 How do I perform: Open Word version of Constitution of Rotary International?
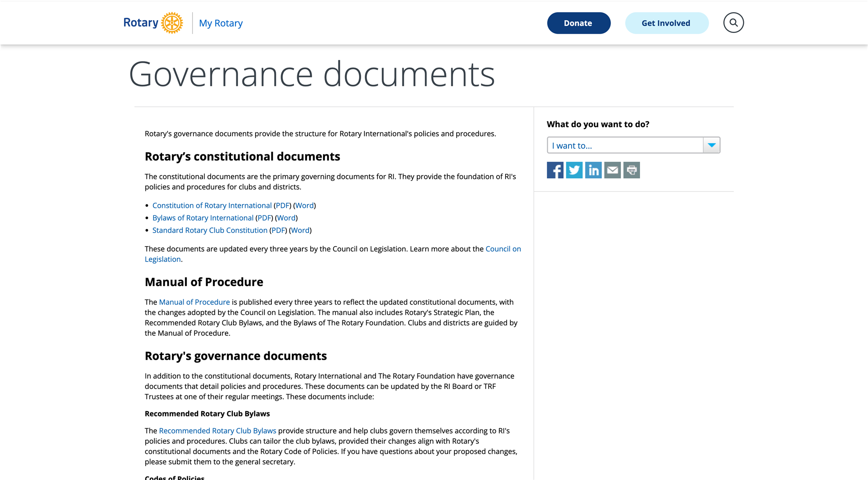(x=305, y=205)
